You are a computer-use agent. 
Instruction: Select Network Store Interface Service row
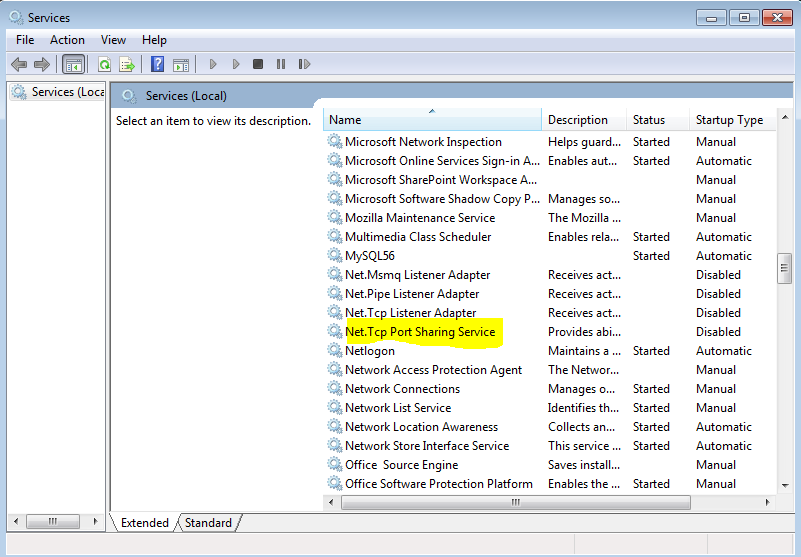550,446
